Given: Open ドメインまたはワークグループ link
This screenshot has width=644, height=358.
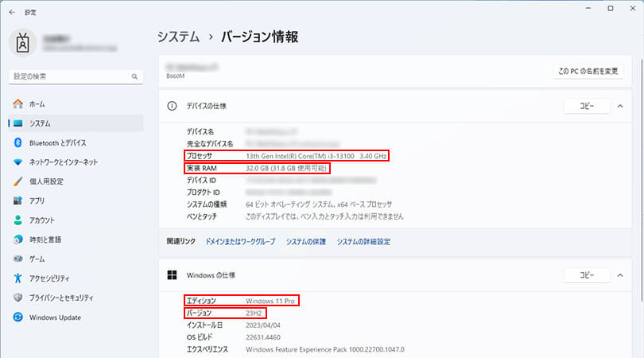Looking at the screenshot, I should [x=240, y=242].
